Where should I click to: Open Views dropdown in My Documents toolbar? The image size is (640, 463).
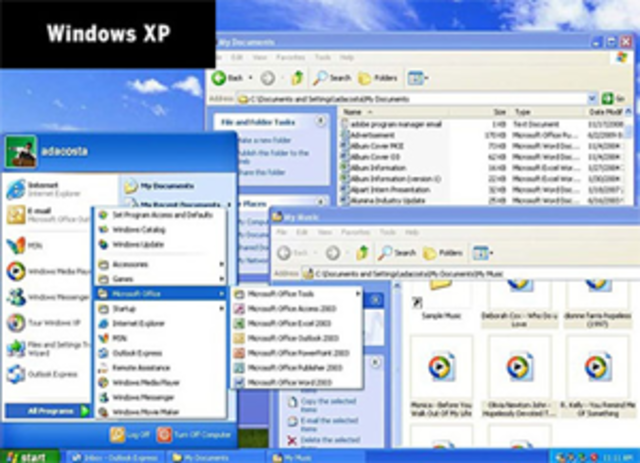[x=418, y=78]
